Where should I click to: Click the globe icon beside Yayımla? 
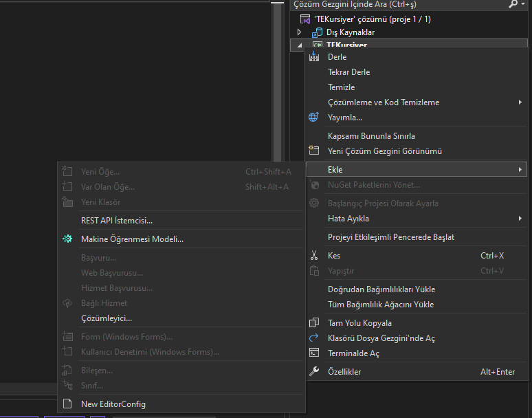click(314, 118)
